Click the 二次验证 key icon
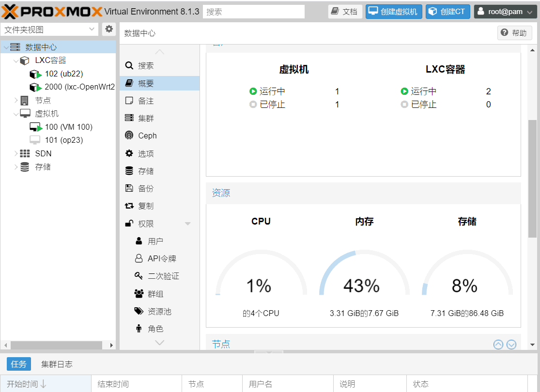This screenshot has height=392, width=540. pyautogui.click(x=139, y=276)
